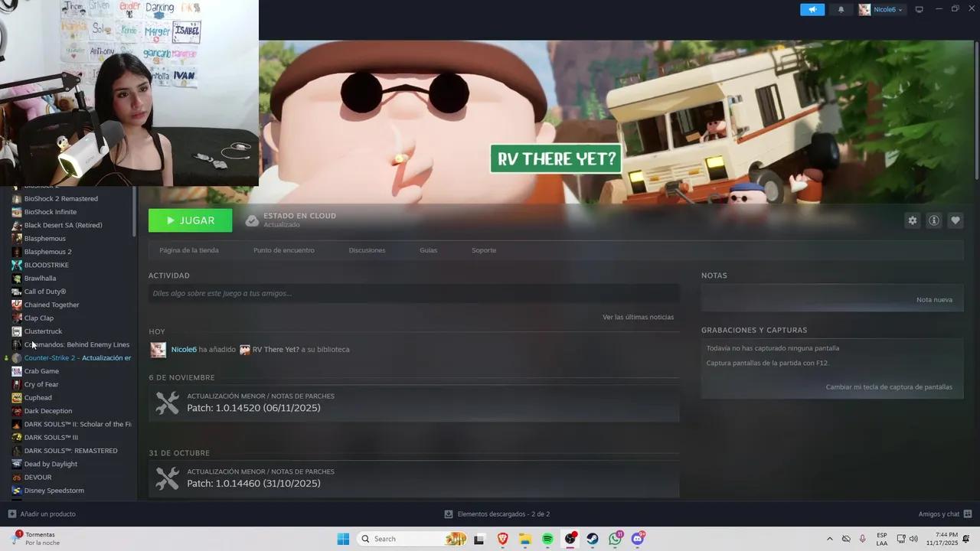Open Amigos y chat panel
Screen dimensions: 980x551
pyautogui.click(x=945, y=514)
